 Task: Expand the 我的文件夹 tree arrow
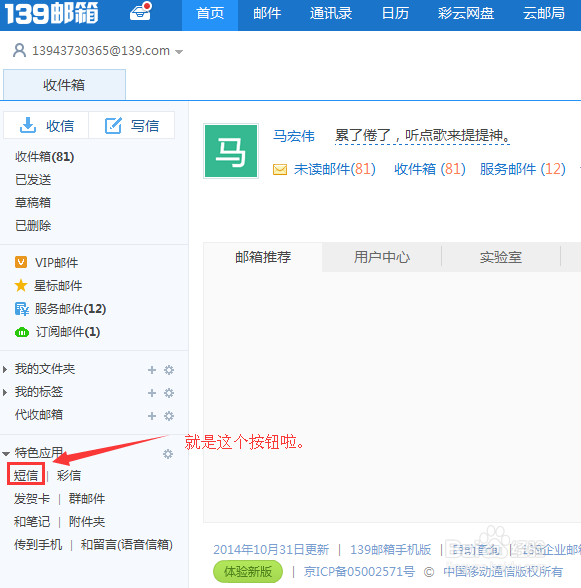click(5, 369)
